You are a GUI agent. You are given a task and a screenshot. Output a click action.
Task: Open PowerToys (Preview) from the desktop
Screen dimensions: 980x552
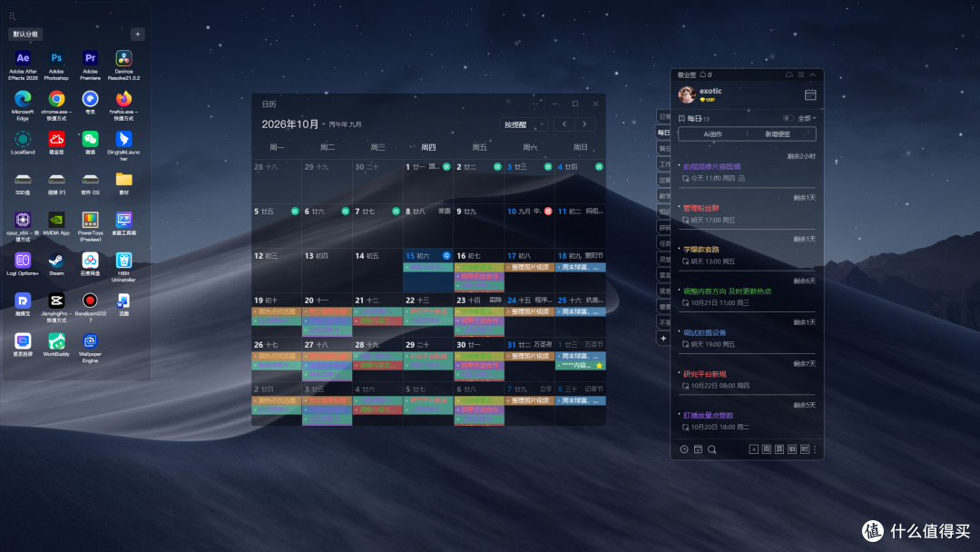(90, 220)
